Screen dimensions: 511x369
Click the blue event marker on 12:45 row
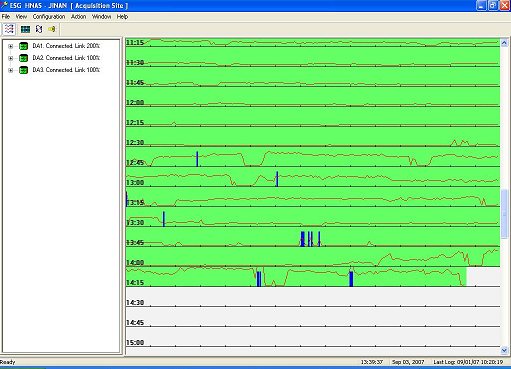197,159
